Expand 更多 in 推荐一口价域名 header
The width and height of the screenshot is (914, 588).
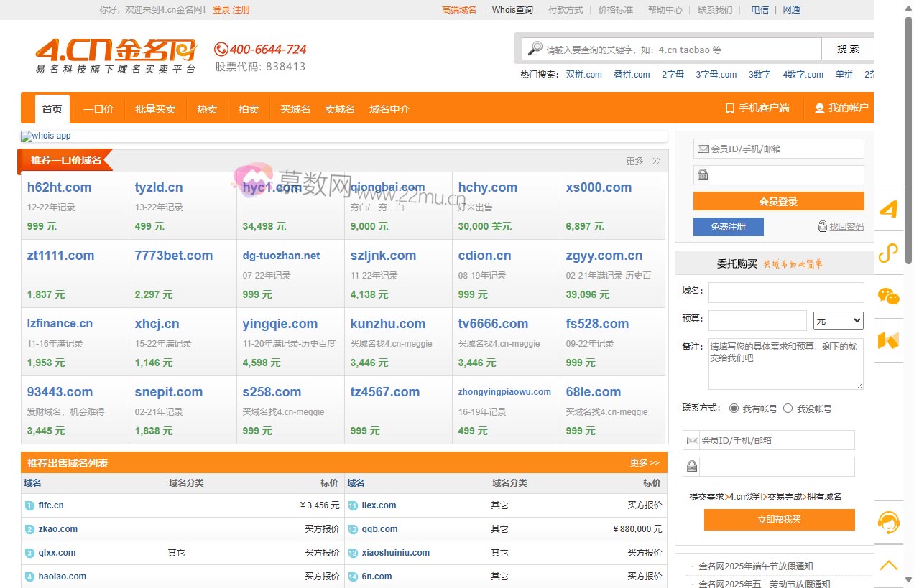[x=642, y=161]
